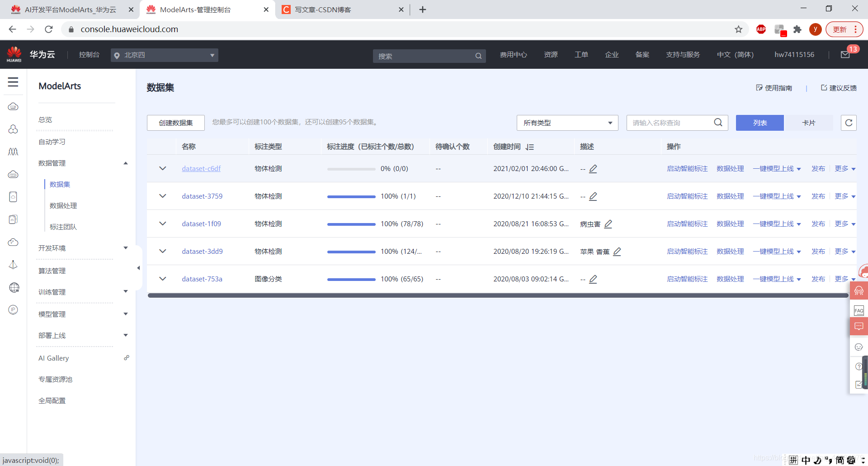Screen dimensions: 868x466
Task: Edit description of dataset-3dd9
Action: point(617,252)
